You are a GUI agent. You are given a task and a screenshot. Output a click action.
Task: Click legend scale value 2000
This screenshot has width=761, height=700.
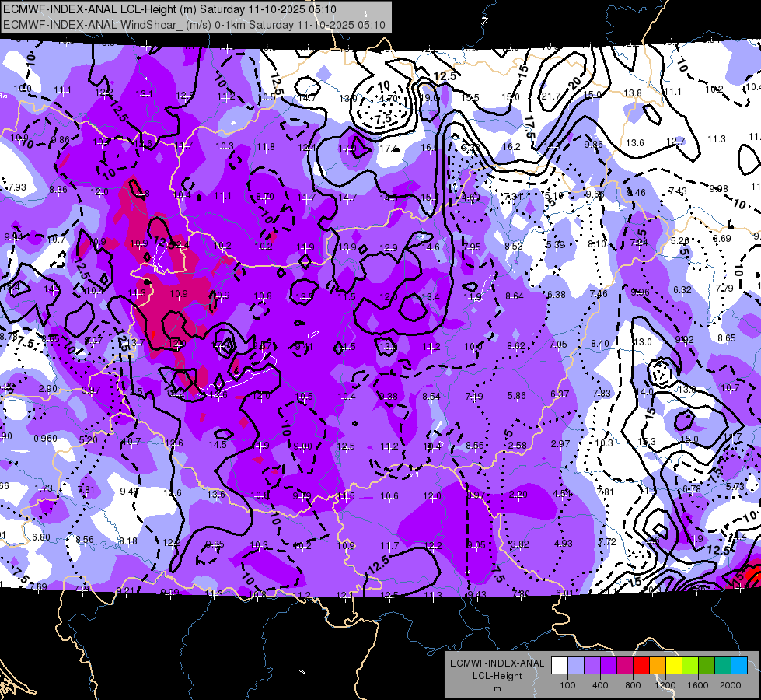[731, 685]
